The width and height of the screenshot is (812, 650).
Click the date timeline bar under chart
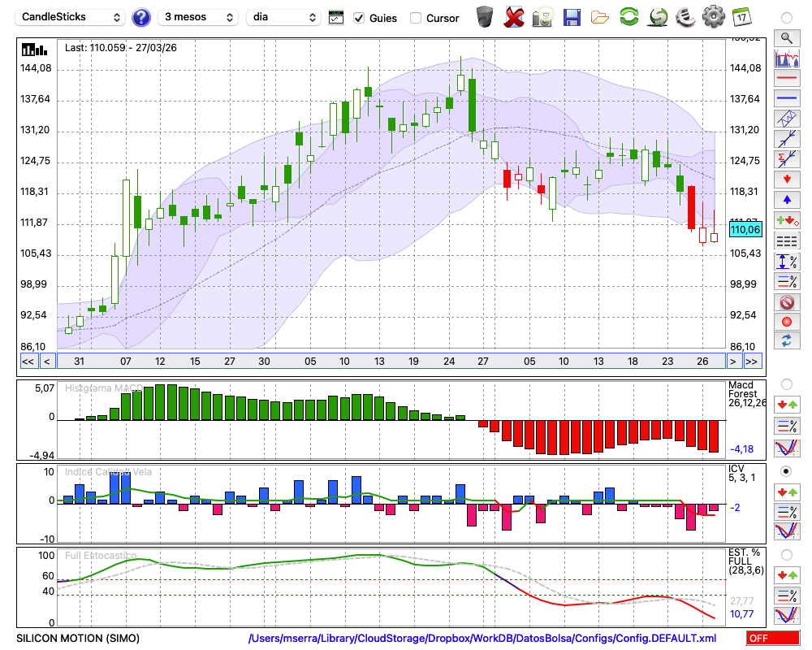[390, 361]
